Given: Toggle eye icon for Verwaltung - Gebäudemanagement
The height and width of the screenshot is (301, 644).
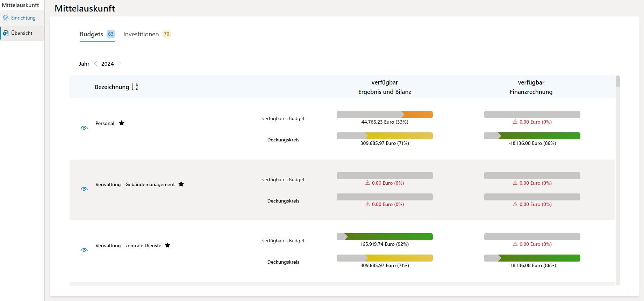Looking at the screenshot, I should (84, 189).
